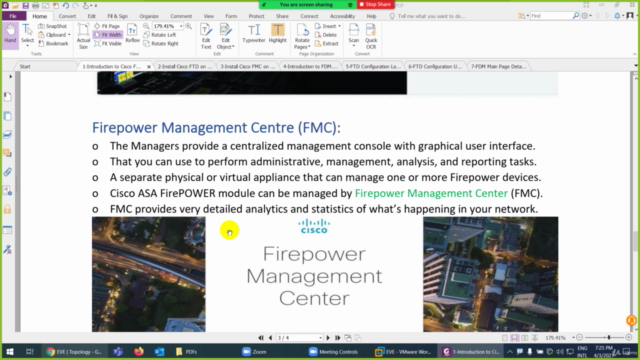Click the Reflow button
The width and height of the screenshot is (640, 360).
(132, 33)
